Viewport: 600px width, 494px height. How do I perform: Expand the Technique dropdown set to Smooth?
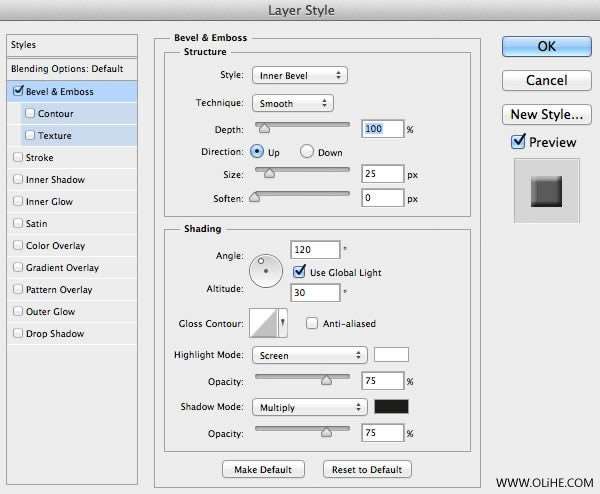click(x=291, y=103)
